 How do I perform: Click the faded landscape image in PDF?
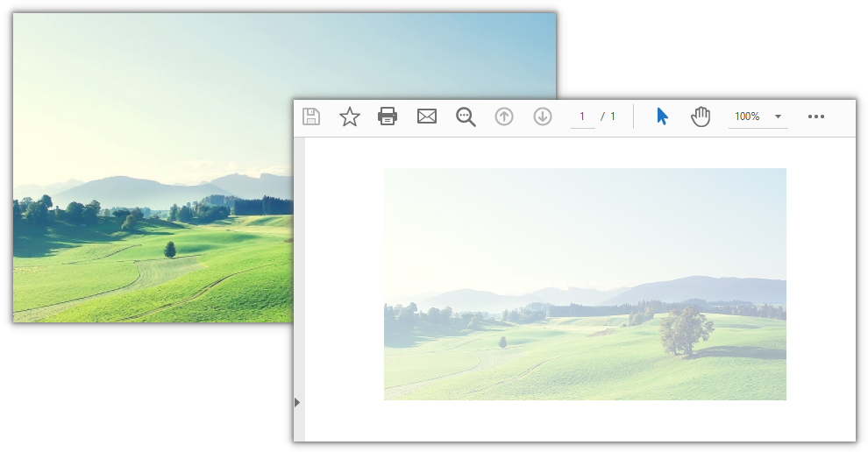click(585, 284)
